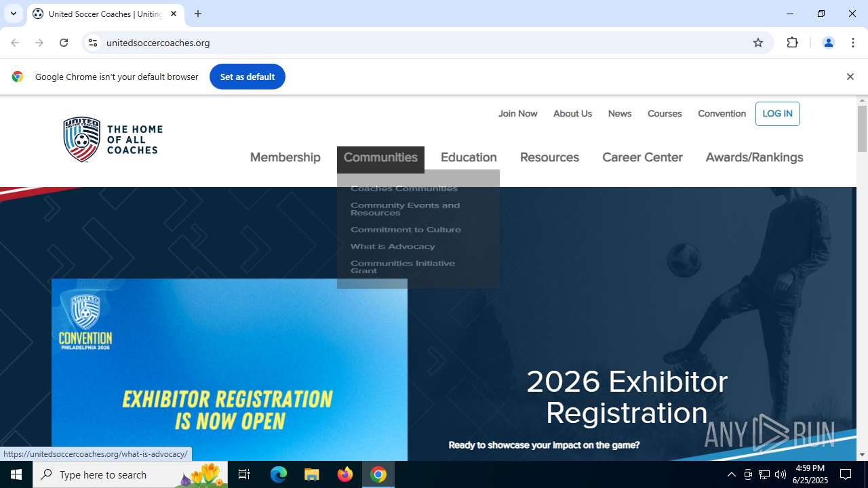Click the scrollbar up arrow

click(x=862, y=101)
